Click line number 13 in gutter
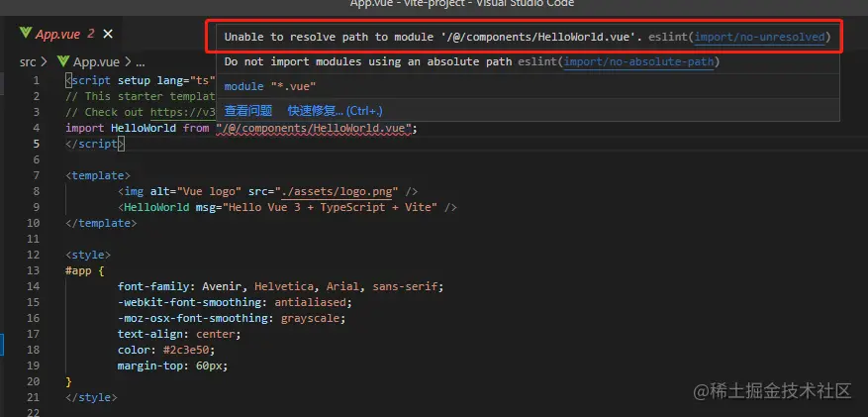 tap(33, 270)
